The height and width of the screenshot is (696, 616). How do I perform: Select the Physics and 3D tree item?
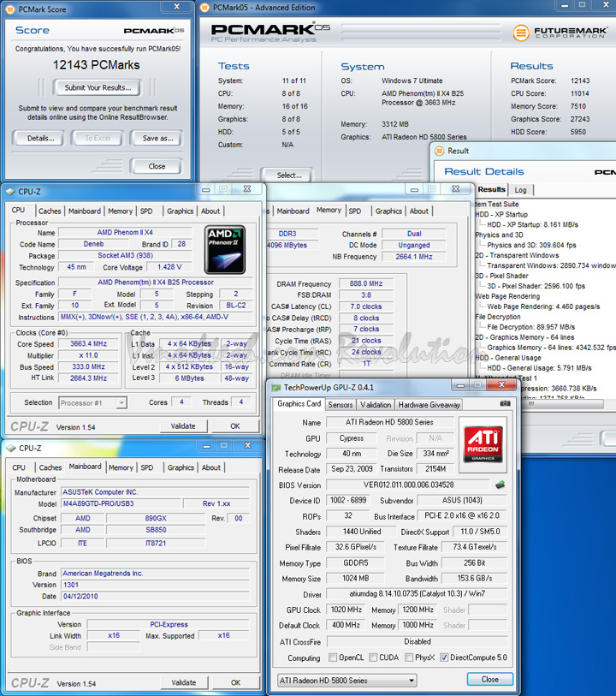[x=499, y=235]
